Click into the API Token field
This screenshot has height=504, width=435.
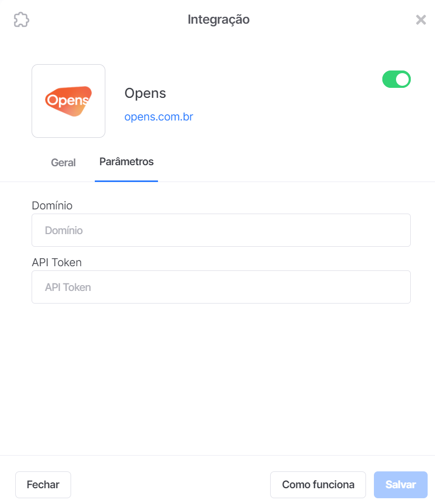(x=221, y=287)
